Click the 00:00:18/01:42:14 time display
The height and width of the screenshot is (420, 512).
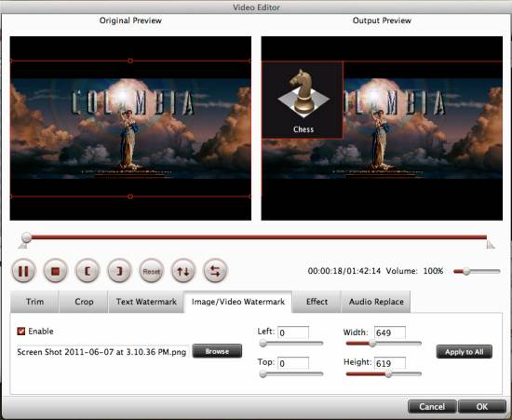click(x=344, y=271)
